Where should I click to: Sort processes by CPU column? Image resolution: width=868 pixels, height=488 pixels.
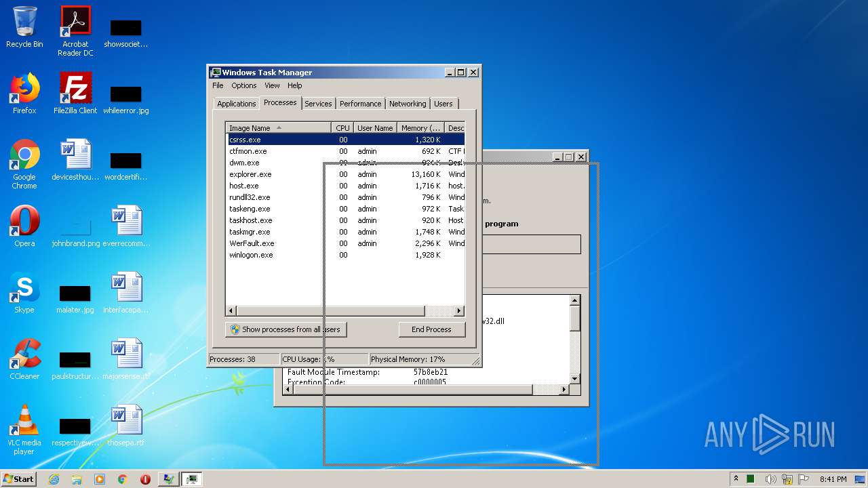pyautogui.click(x=342, y=128)
